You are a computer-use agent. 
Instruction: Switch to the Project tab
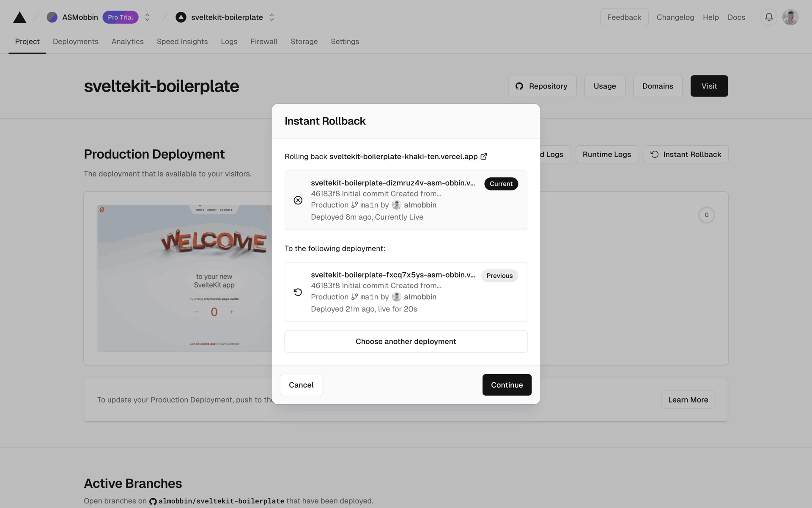[27, 41]
